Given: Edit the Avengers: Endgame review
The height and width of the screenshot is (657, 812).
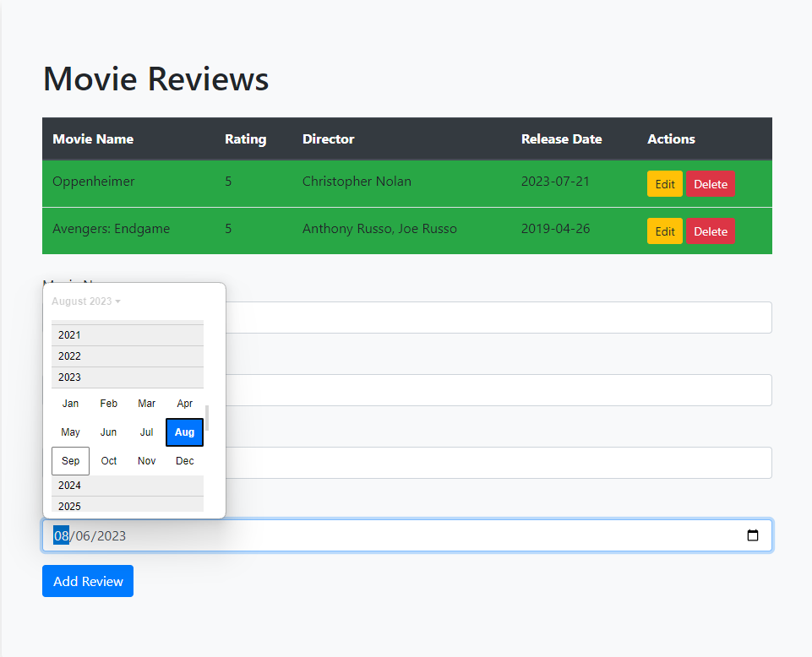Looking at the screenshot, I should pyautogui.click(x=664, y=231).
